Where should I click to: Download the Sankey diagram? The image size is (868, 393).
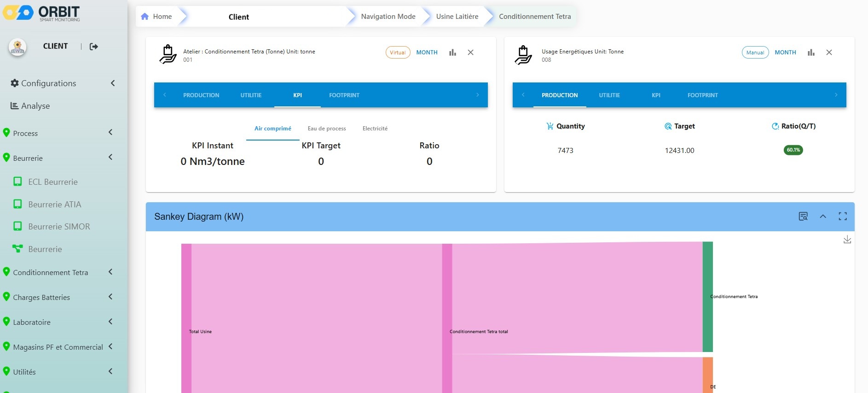pyautogui.click(x=847, y=240)
